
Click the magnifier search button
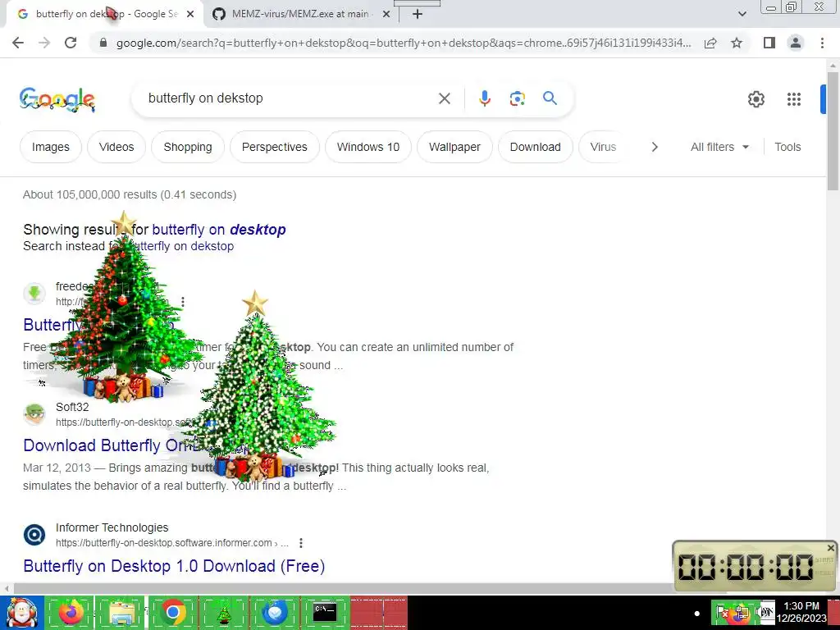tap(550, 98)
